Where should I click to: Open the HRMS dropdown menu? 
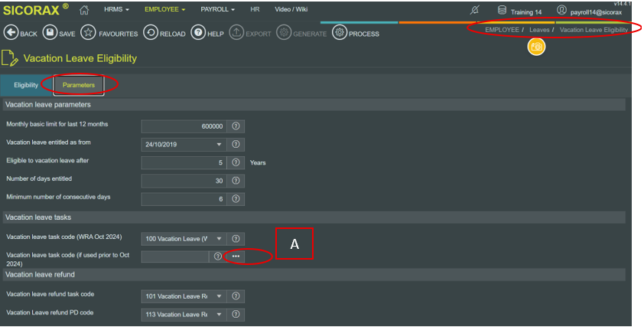point(117,9)
